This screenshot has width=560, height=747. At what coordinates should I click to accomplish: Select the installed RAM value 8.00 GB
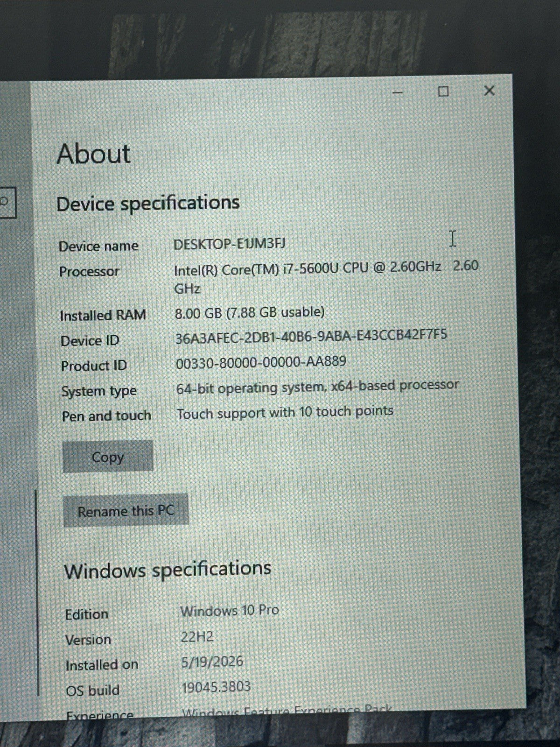pos(249,312)
